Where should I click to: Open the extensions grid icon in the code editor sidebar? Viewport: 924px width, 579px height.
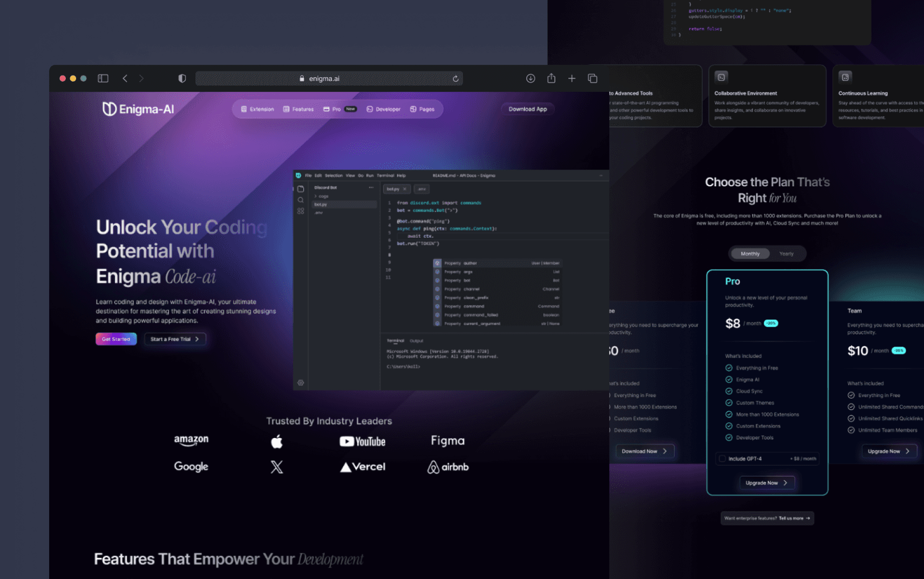(x=301, y=211)
